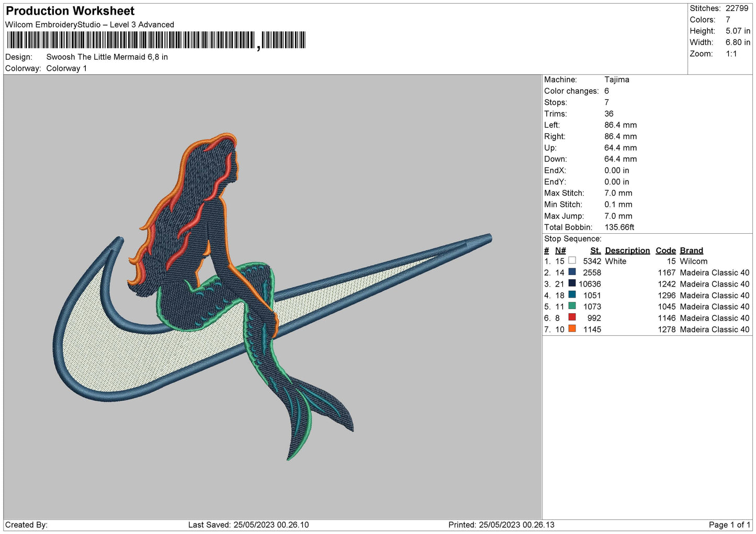Click the N# column header

click(x=560, y=251)
